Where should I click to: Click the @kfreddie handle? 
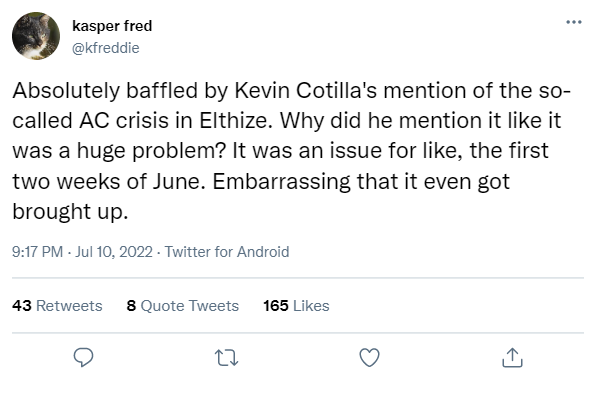click(x=106, y=48)
